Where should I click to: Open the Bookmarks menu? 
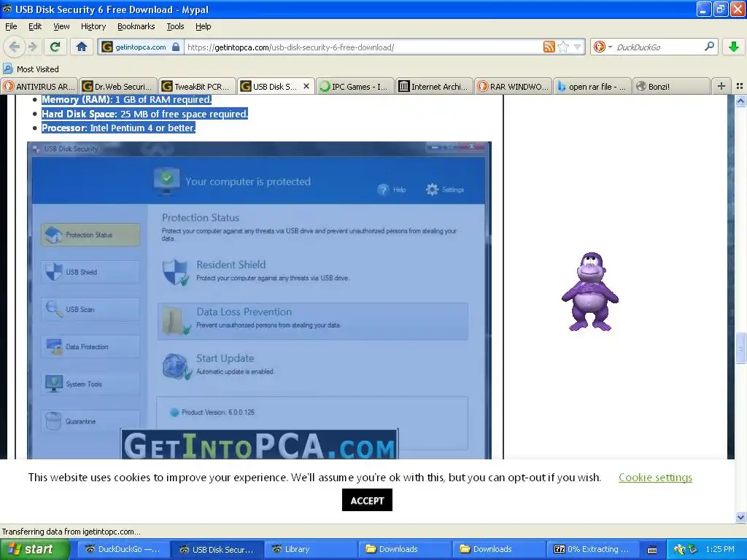click(x=136, y=26)
